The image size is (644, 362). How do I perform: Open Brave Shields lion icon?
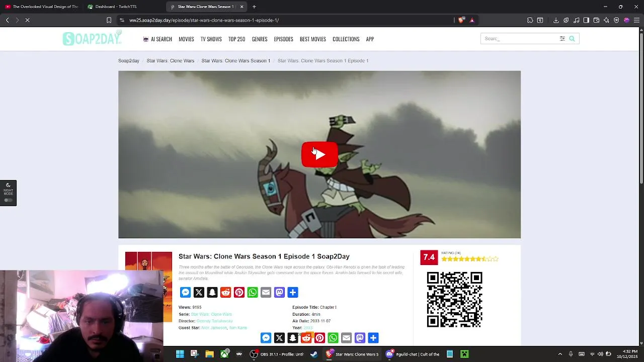(461, 20)
